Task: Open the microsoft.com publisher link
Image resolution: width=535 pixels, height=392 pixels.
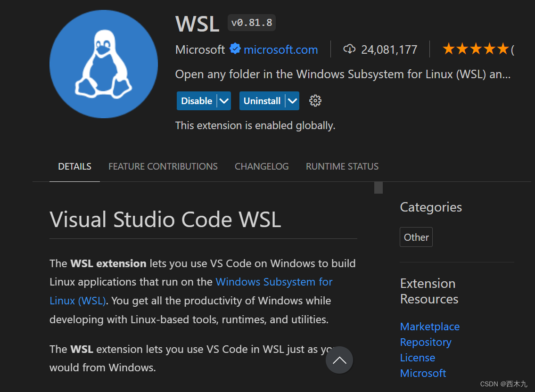Action: tap(280, 49)
